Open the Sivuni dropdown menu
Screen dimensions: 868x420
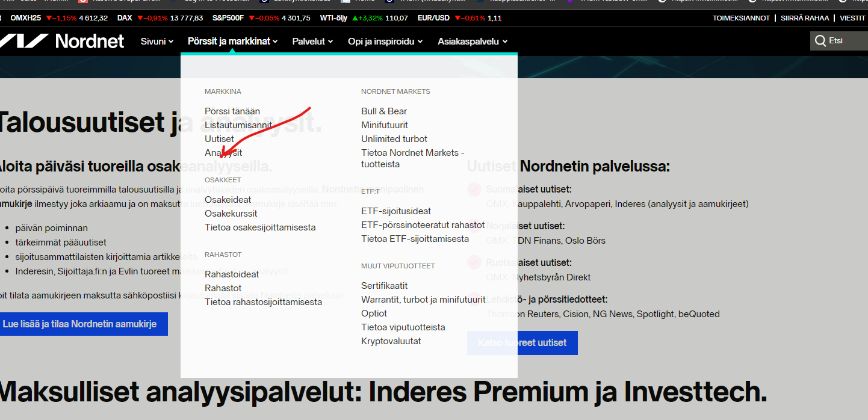(x=157, y=42)
